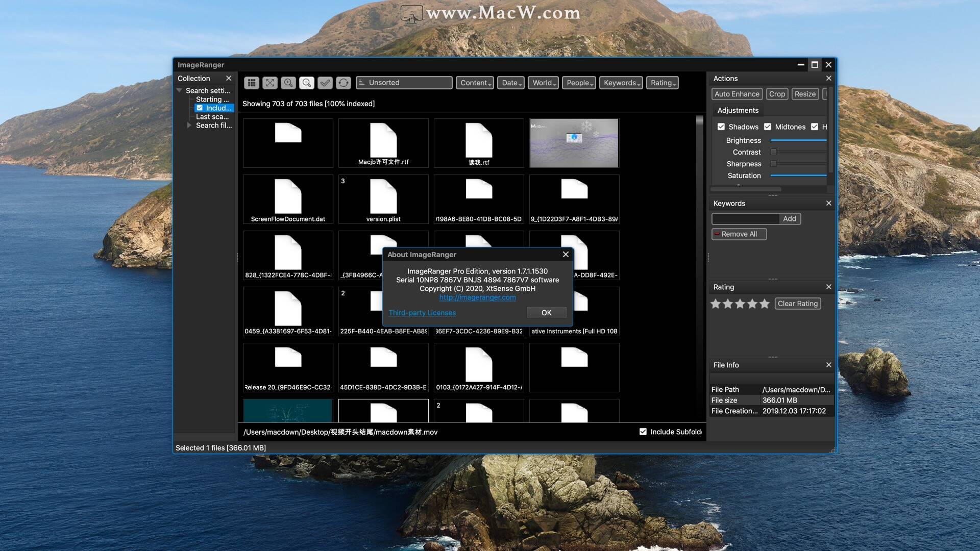Screen dimensions: 980x551
Task: Select the Macjb许可文件.rtf file thumbnail
Action: click(383, 143)
